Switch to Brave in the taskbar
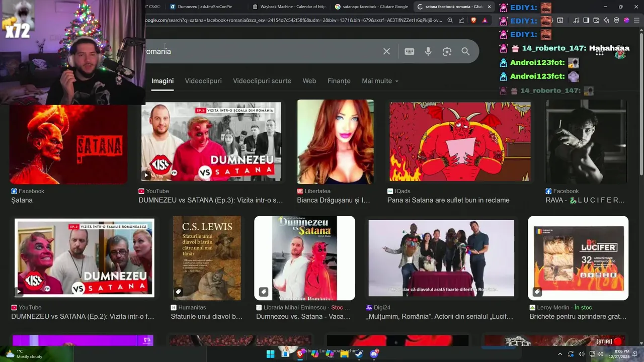 300,354
